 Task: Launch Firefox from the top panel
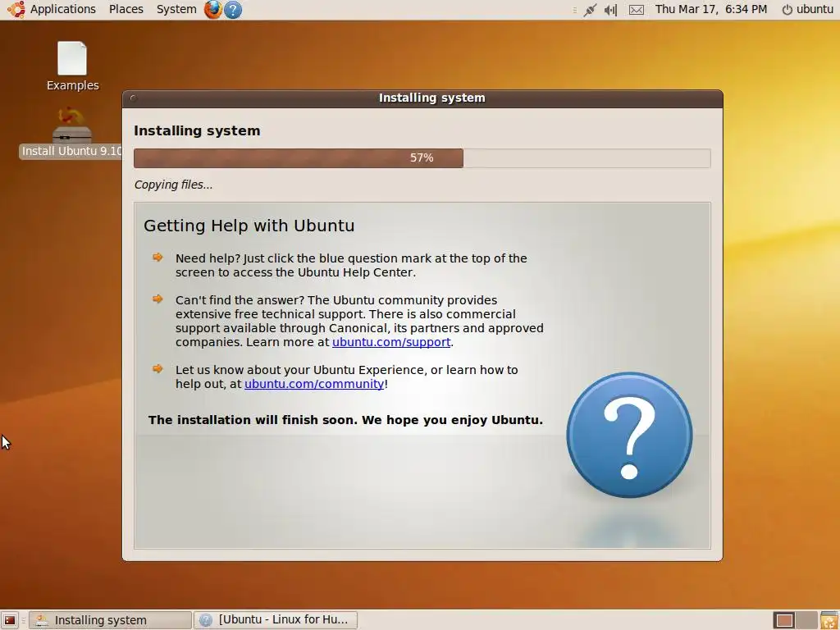[212, 9]
